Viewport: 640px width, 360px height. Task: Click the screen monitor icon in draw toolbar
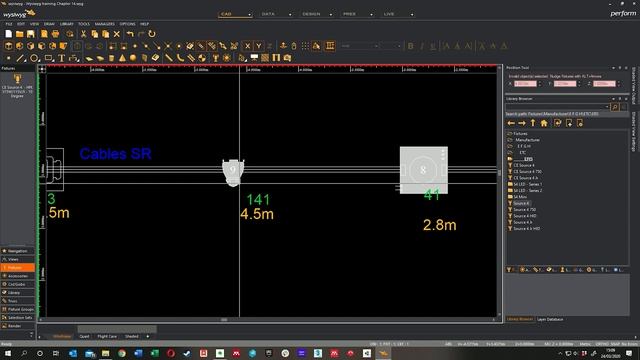pos(254,58)
